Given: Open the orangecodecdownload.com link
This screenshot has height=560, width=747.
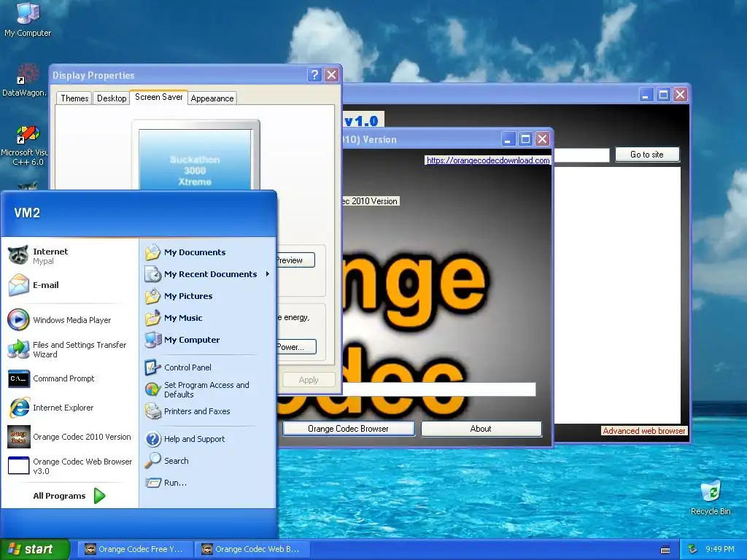Looking at the screenshot, I should tap(488, 160).
